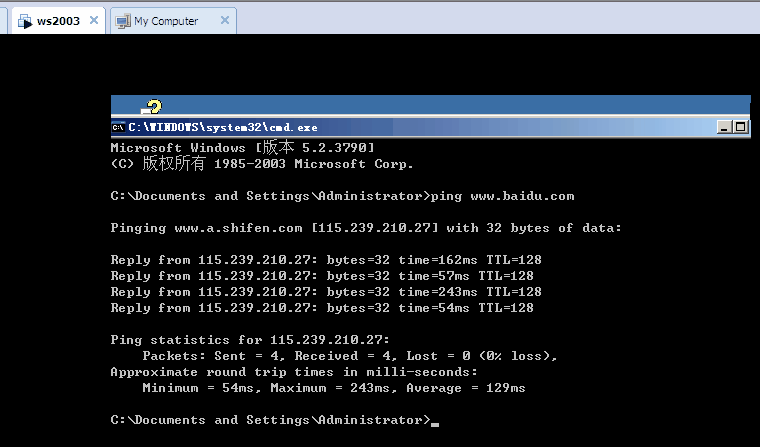Click the 'Minimum = 54ms' statistics line
This screenshot has height=447, width=760.
click(x=334, y=388)
